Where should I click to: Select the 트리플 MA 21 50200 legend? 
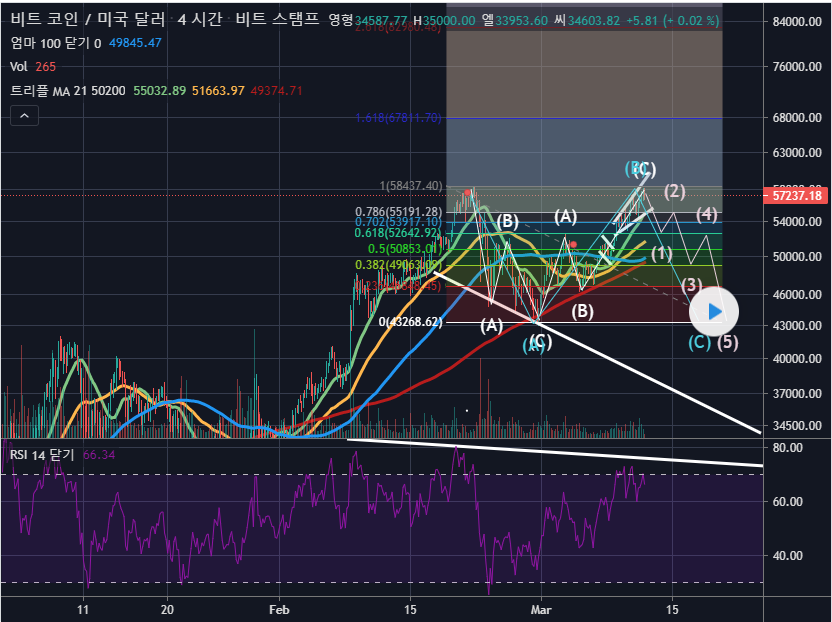pos(68,91)
